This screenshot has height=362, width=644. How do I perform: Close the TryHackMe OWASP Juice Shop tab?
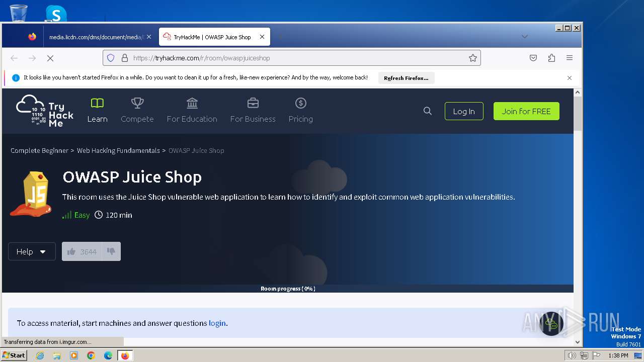[262, 37]
